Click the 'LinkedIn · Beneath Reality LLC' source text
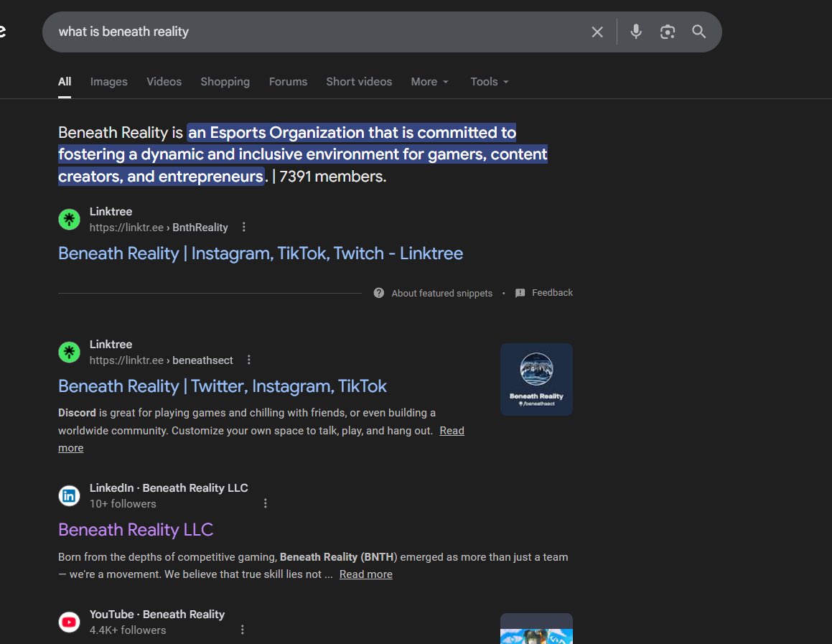The height and width of the screenshot is (644, 832). 169,488
